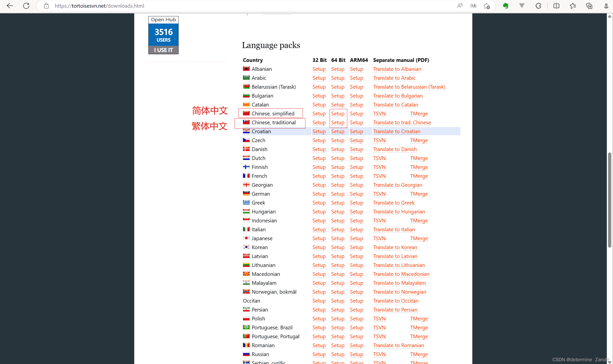
Task: Open the browser Extensions menu
Action: pos(538,6)
